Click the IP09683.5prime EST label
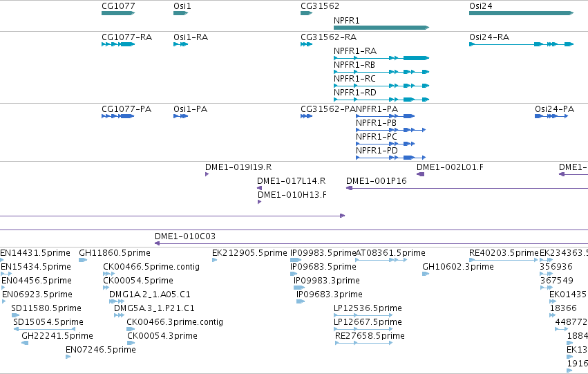The height and width of the screenshot is (374, 588). [x=323, y=267]
